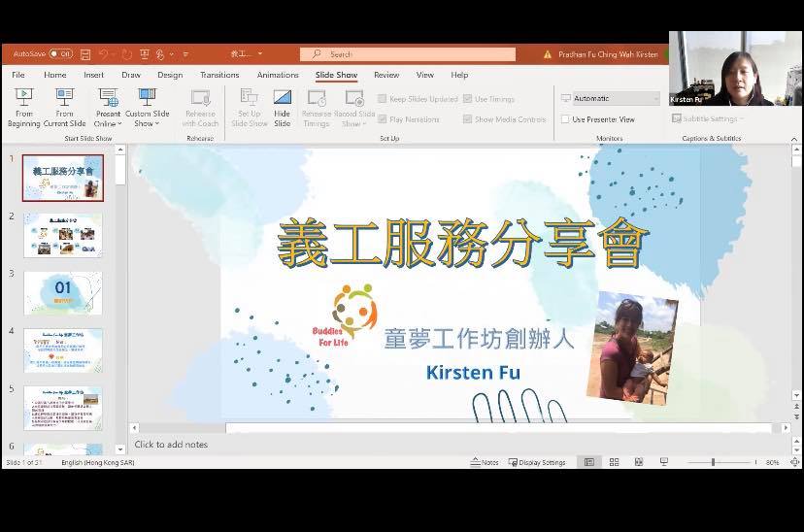Switch to Slide Sorter view
Image resolution: width=804 pixels, height=532 pixels.
614,462
